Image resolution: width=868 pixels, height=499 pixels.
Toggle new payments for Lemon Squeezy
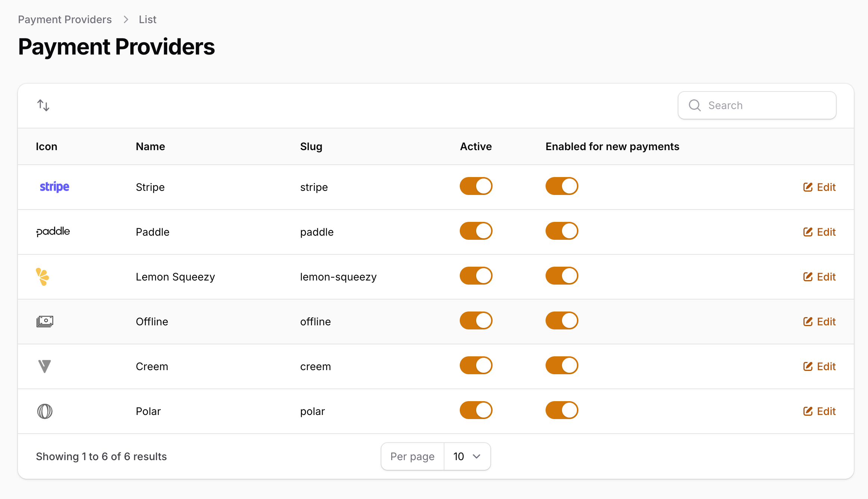point(562,276)
